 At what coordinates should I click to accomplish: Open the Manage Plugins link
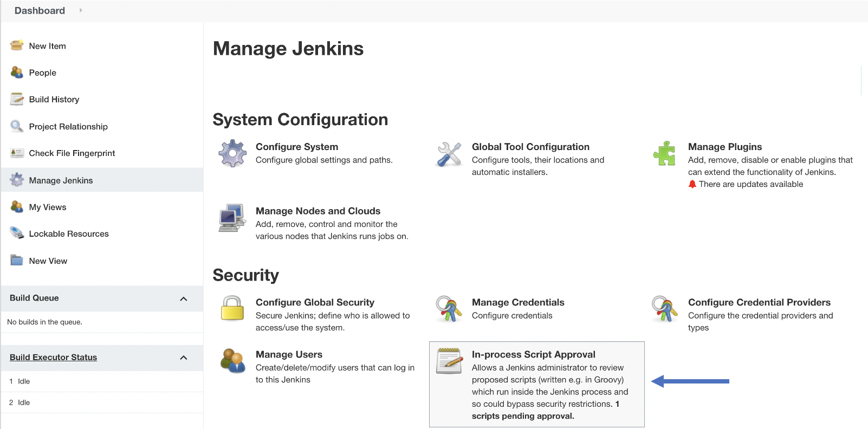click(x=725, y=147)
